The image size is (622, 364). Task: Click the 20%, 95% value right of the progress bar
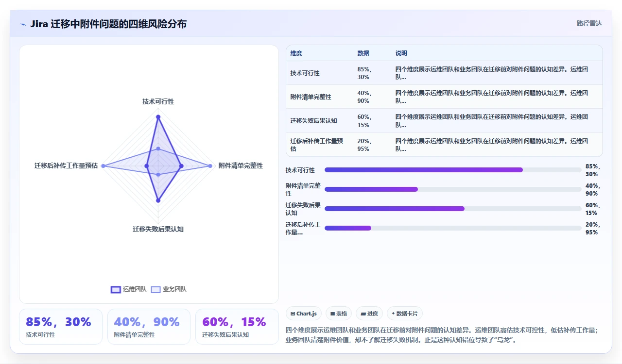pos(593,228)
